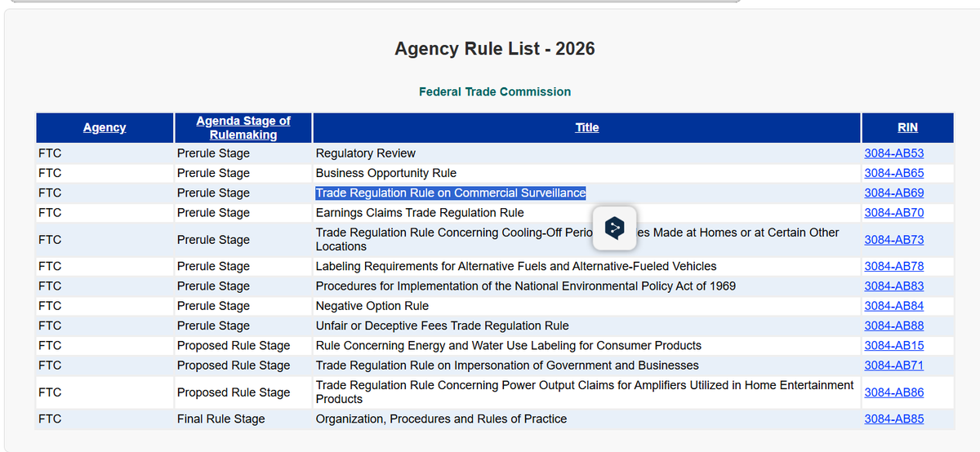Sort table by Agency column header
Screen dimensions: 980x452
point(105,127)
